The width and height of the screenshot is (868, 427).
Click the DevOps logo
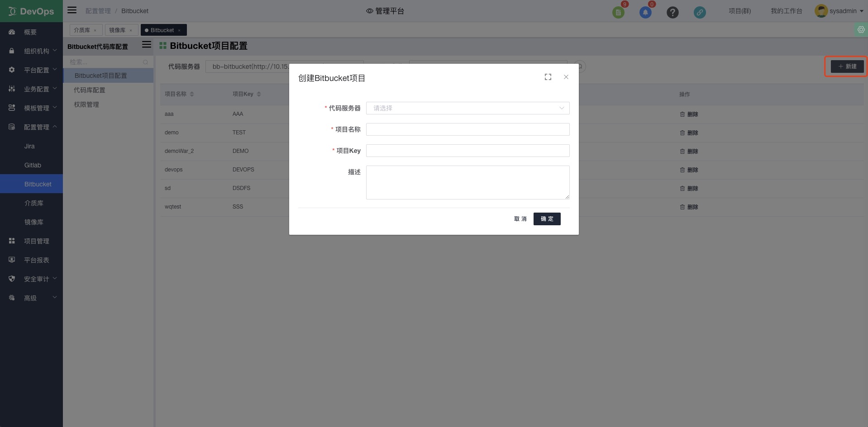31,11
